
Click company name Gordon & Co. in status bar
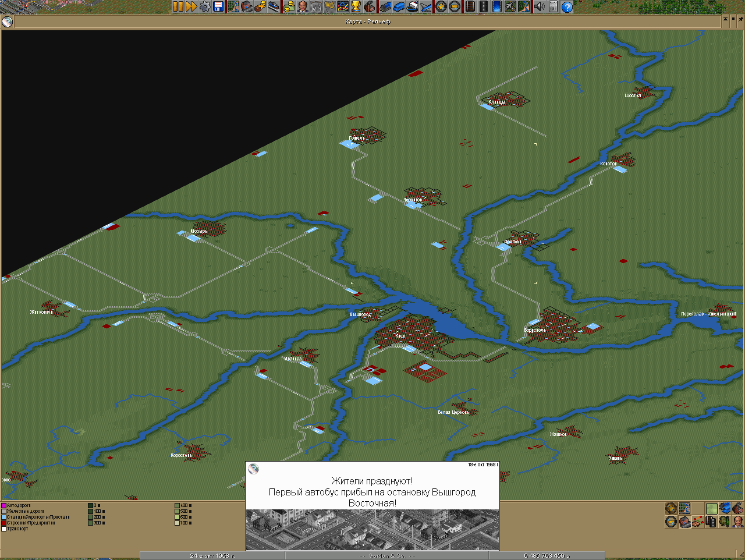click(387, 556)
